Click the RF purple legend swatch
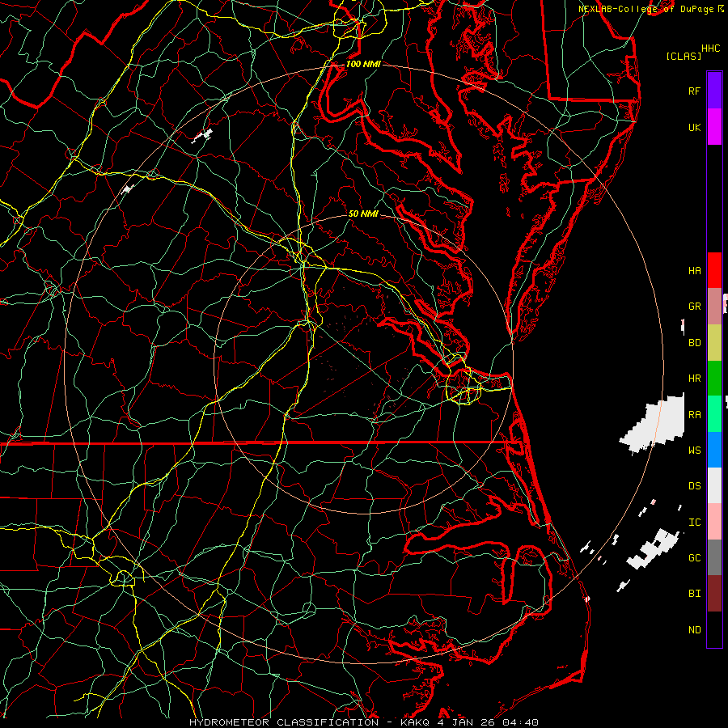 coord(714,91)
